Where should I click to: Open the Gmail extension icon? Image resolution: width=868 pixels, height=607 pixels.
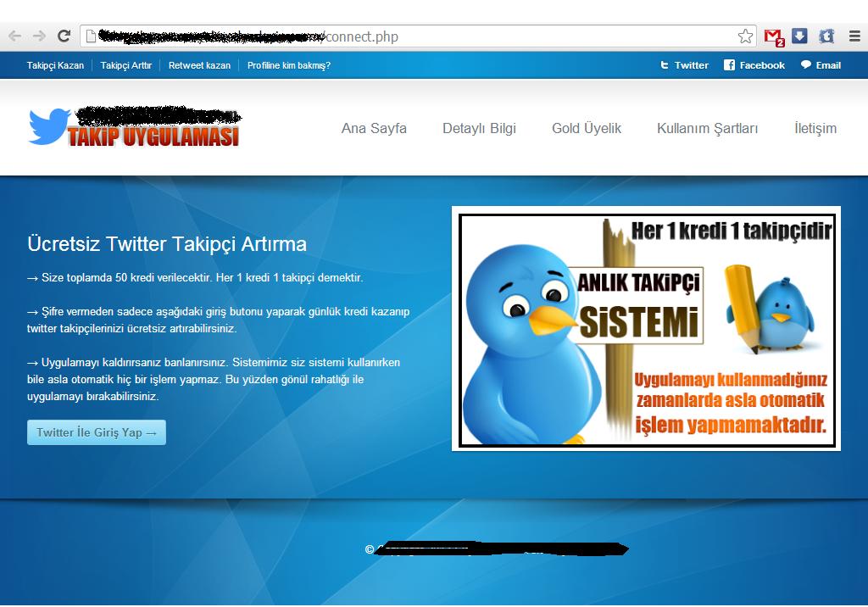[x=774, y=37]
